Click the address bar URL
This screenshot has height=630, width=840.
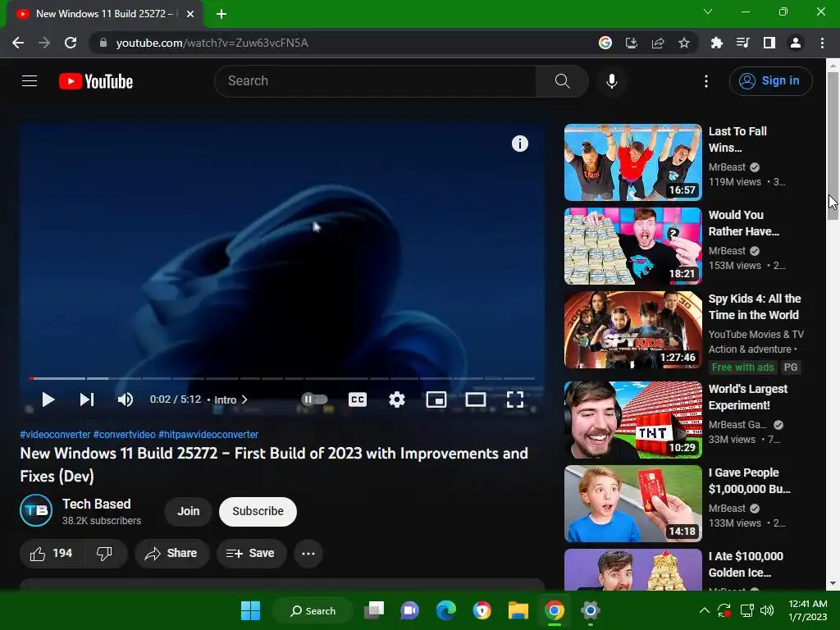click(212, 43)
